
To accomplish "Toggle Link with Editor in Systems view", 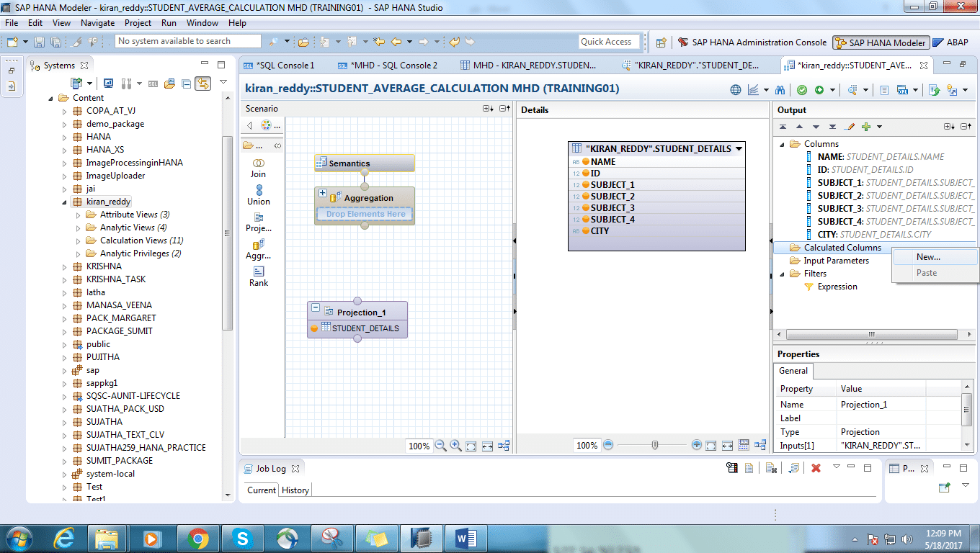I will tap(202, 84).
